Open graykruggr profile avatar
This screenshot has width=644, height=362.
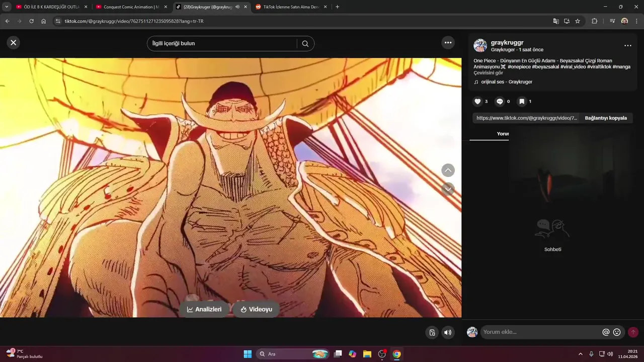(x=480, y=46)
